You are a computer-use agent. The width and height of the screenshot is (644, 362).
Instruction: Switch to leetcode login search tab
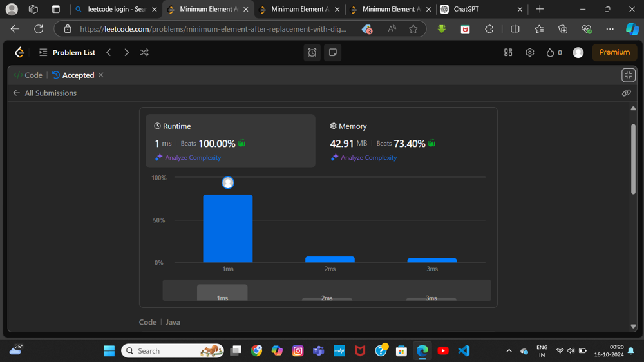(x=116, y=9)
